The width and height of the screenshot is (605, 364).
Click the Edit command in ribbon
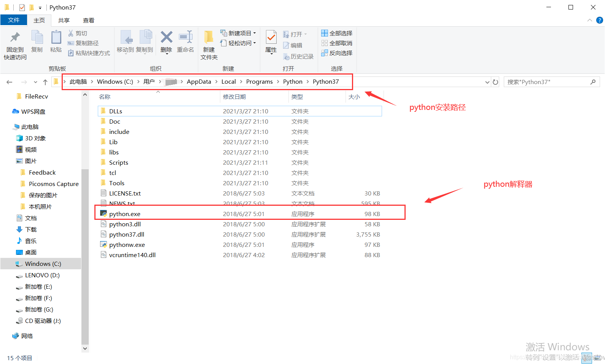point(293,46)
